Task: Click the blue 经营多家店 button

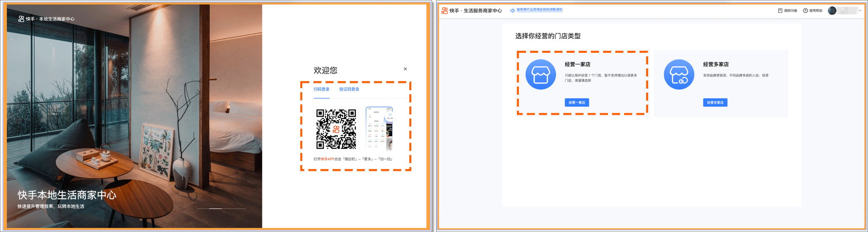Action: tap(715, 103)
